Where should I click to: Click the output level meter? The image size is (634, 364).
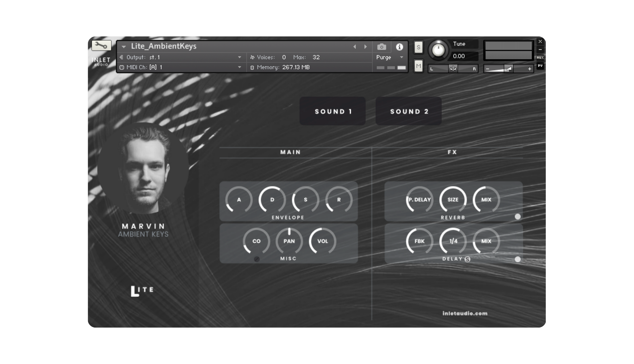point(508,50)
